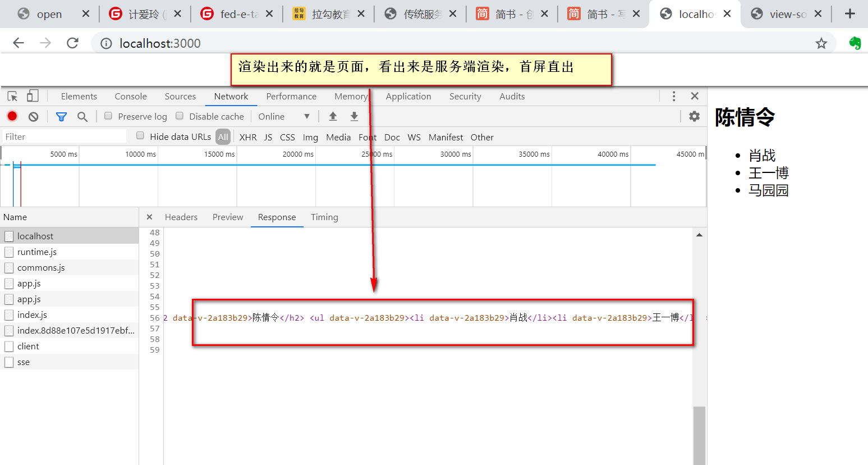Select the localhost request row

69,236
